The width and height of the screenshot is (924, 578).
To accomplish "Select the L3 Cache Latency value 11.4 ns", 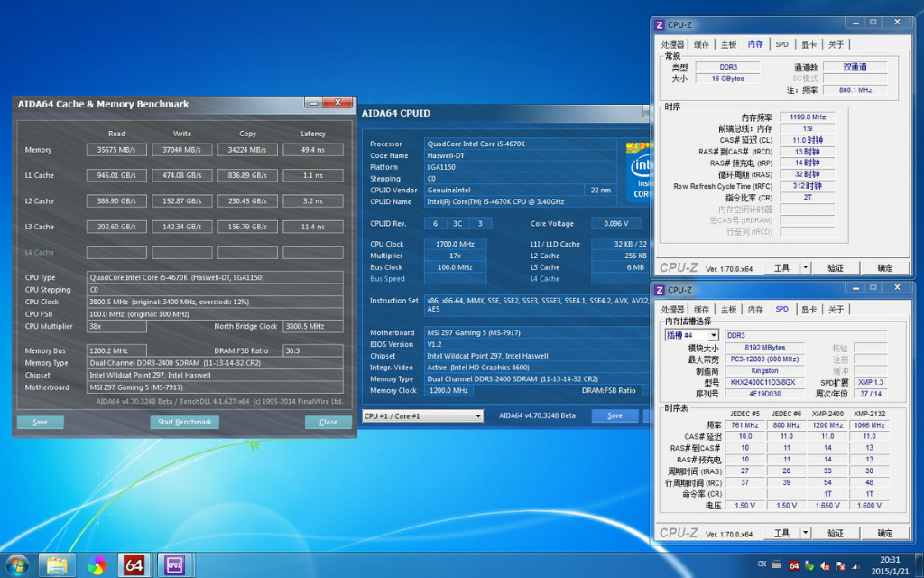I will pos(313,227).
